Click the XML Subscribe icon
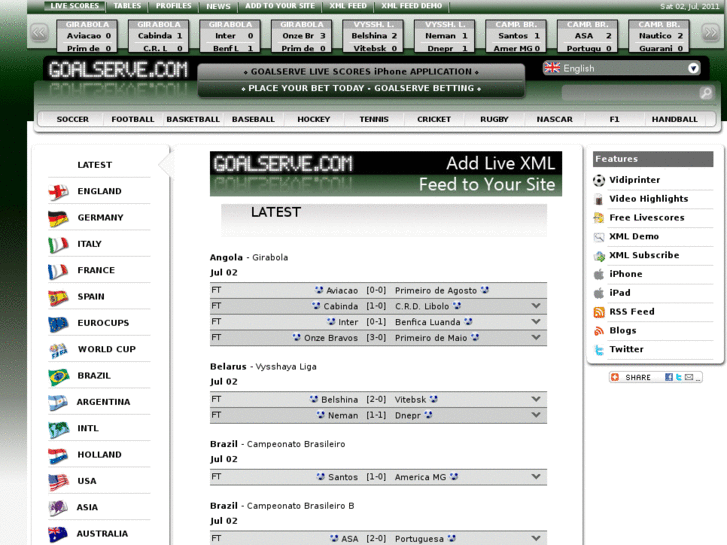Screen dimensions: 727x545 pos(599,256)
